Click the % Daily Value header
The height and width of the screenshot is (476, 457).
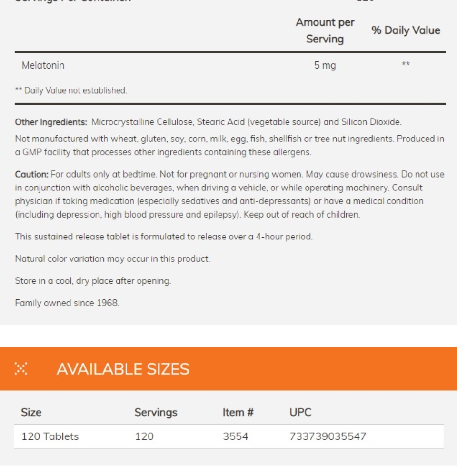[406, 30]
